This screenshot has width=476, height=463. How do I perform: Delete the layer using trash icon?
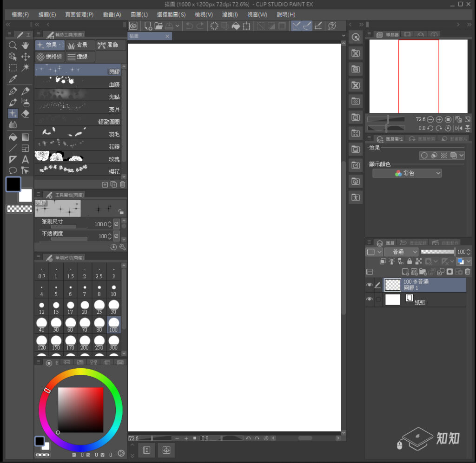468,272
